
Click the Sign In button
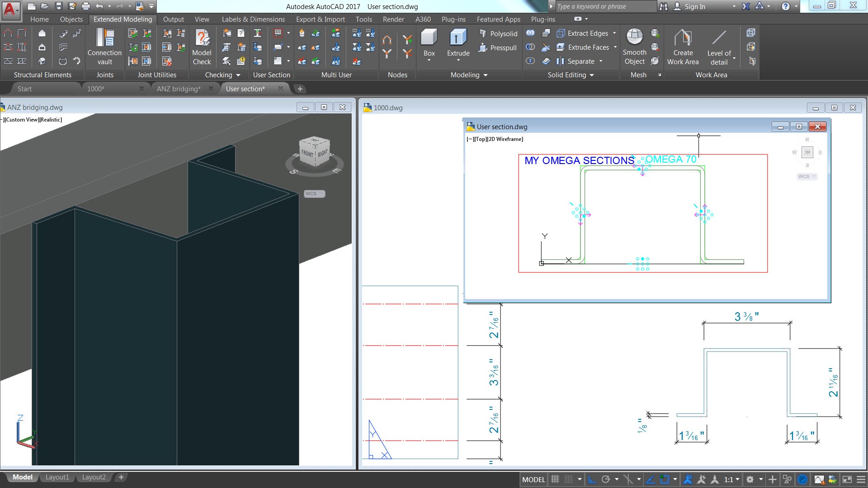695,6
